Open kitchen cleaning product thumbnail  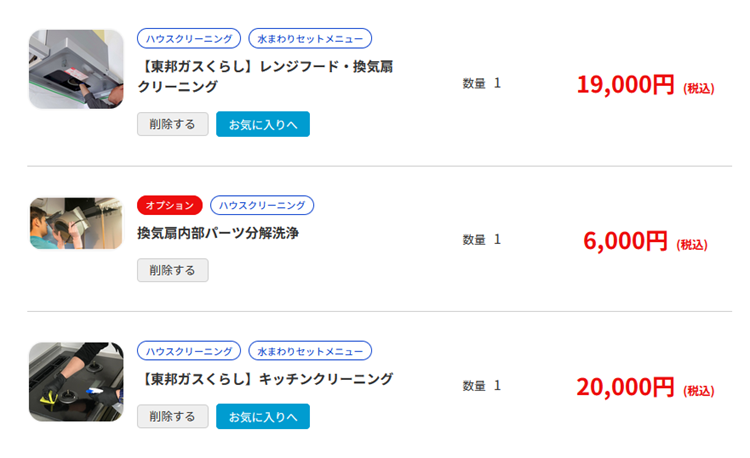click(76, 382)
